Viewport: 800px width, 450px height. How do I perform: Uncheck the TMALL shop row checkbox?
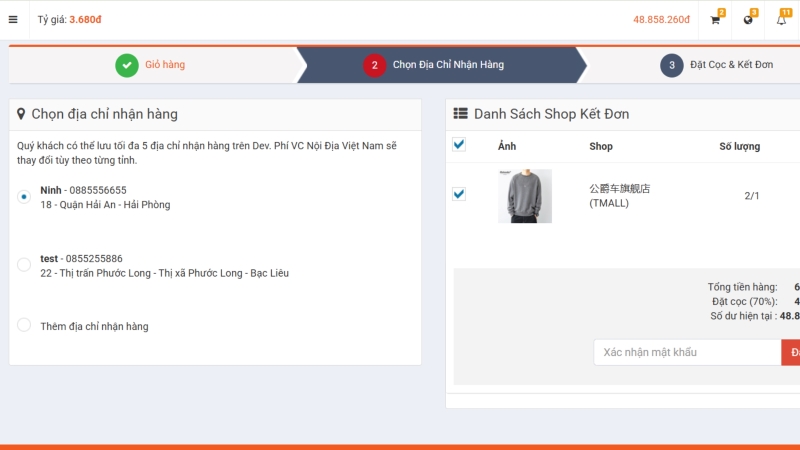459,194
